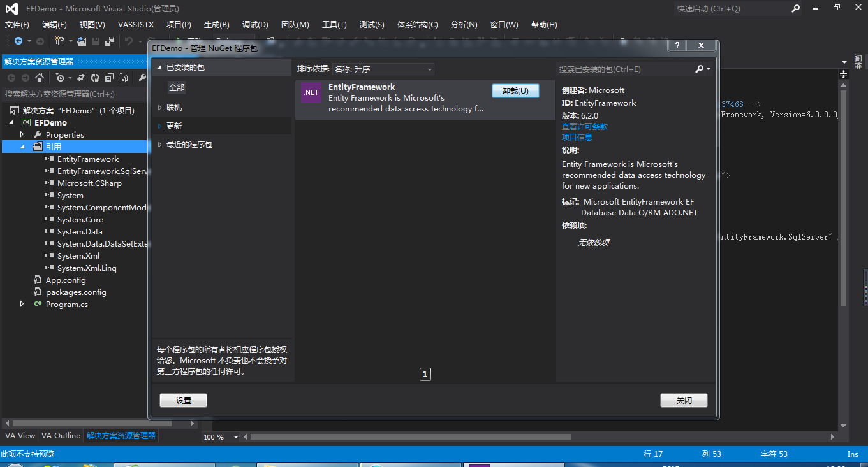Click the magnifier icon in the NuGet search box
This screenshot has width=868, height=467.
(x=699, y=69)
